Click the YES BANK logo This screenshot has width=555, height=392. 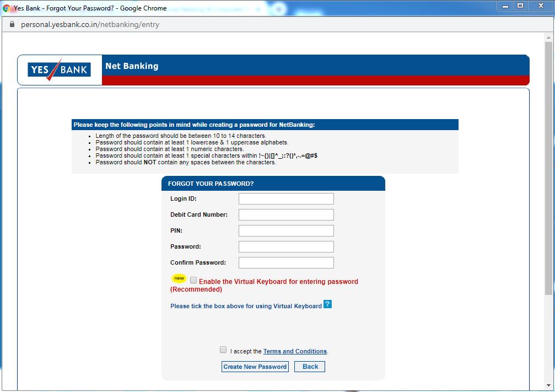tap(58, 69)
